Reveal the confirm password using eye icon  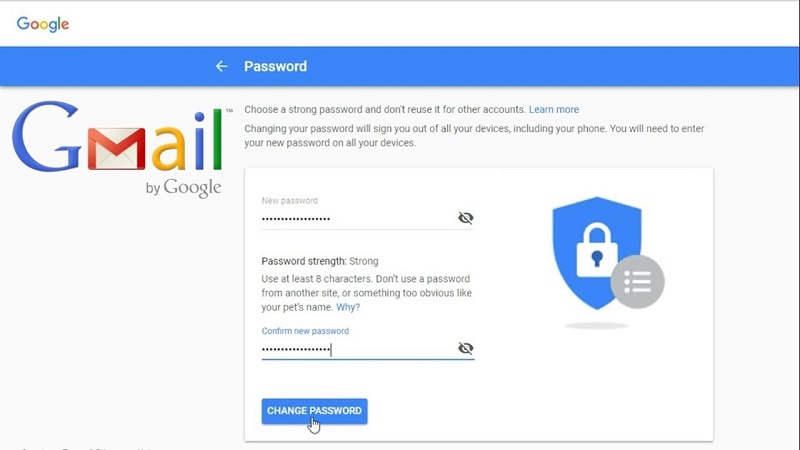(x=465, y=348)
